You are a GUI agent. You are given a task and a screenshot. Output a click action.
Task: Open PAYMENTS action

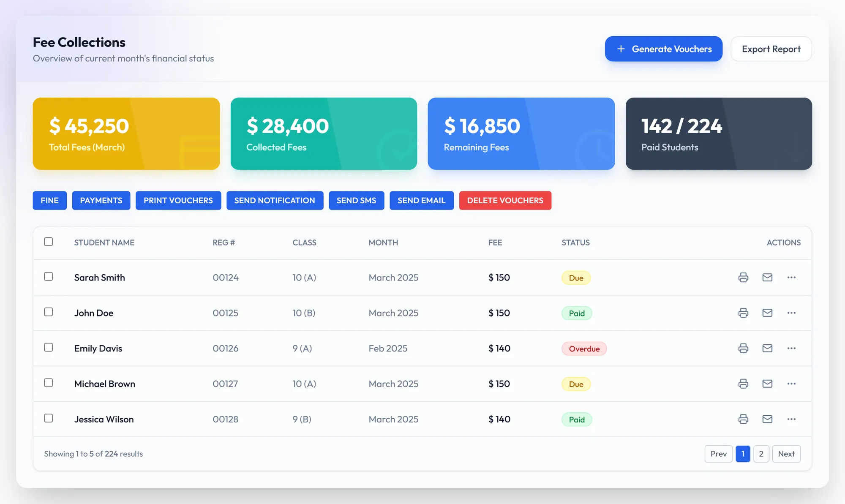point(101,201)
